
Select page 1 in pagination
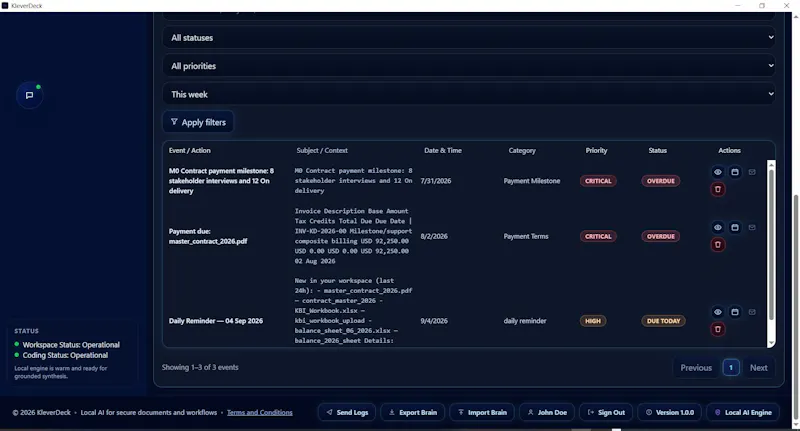point(731,368)
